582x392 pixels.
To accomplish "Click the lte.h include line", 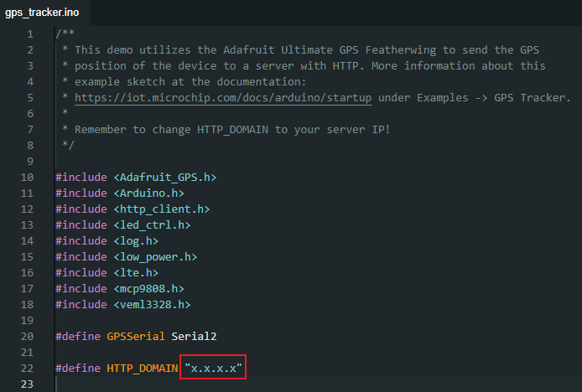I will [107, 273].
